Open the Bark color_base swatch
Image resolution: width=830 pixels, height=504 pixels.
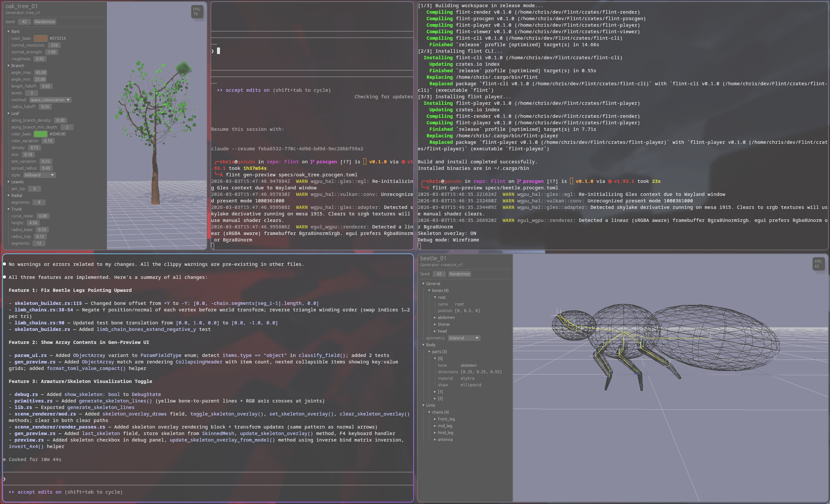click(x=40, y=38)
